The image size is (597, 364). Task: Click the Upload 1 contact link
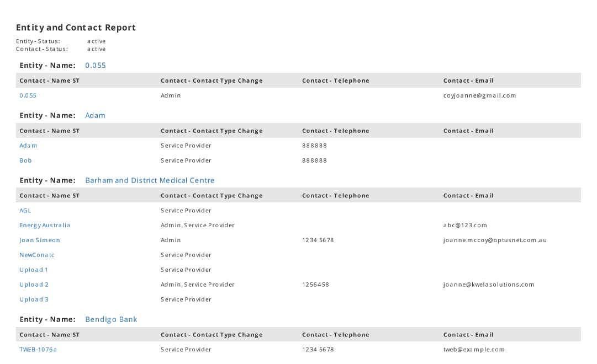[34, 270]
